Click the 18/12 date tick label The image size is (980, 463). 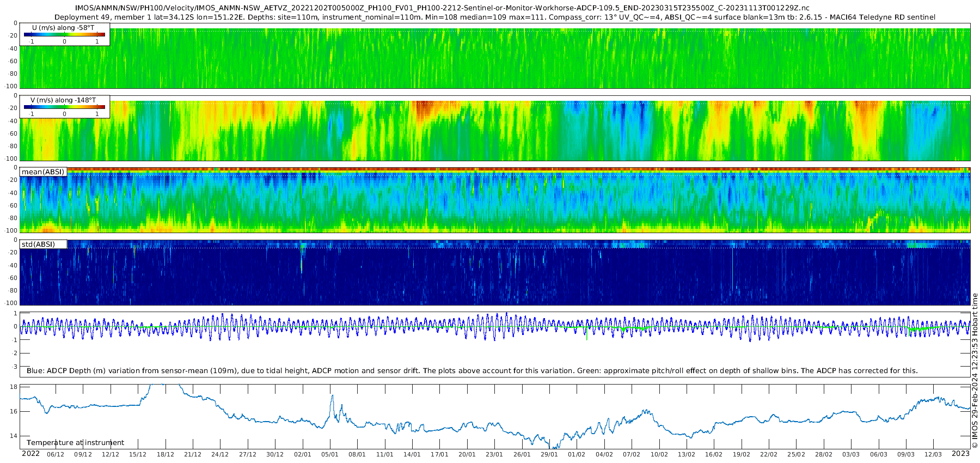point(165,454)
